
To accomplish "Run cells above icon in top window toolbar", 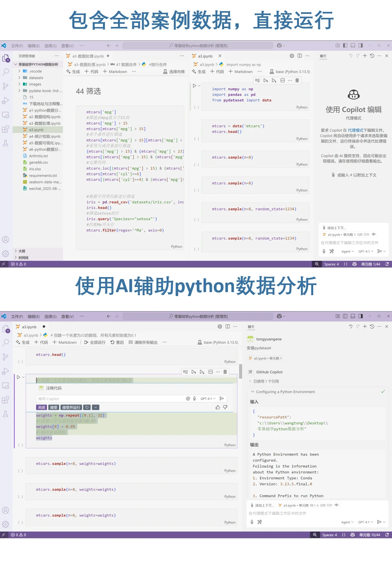I will tap(266, 80).
